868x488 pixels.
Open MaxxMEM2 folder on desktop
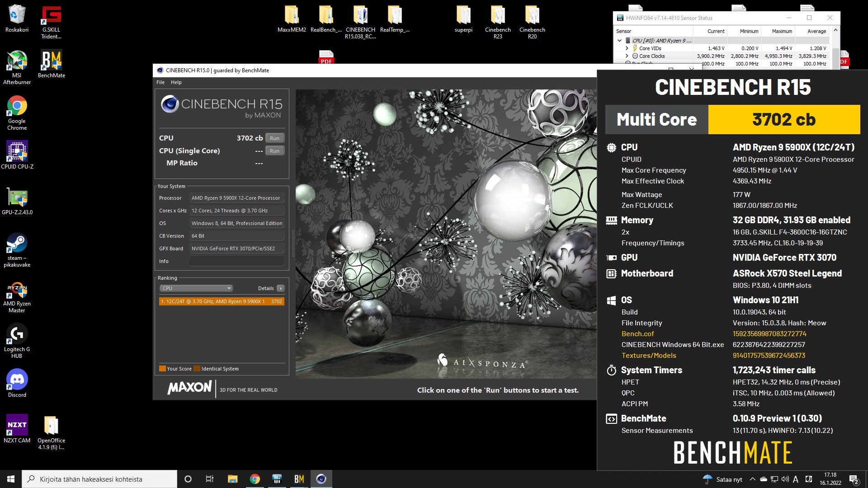292,19
